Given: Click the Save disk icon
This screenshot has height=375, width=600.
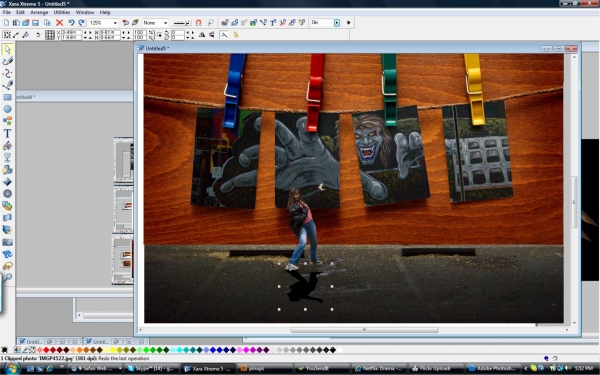Looking at the screenshot, I should point(36,23).
